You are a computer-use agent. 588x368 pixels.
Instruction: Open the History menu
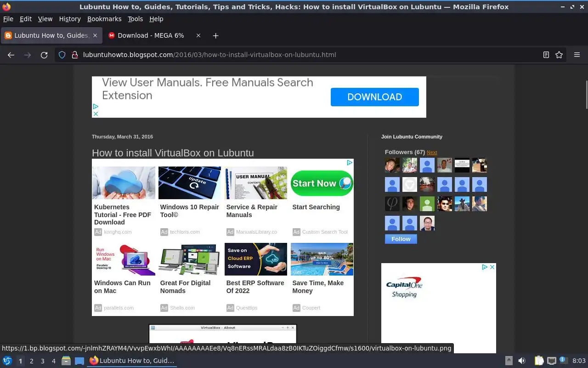pos(70,19)
